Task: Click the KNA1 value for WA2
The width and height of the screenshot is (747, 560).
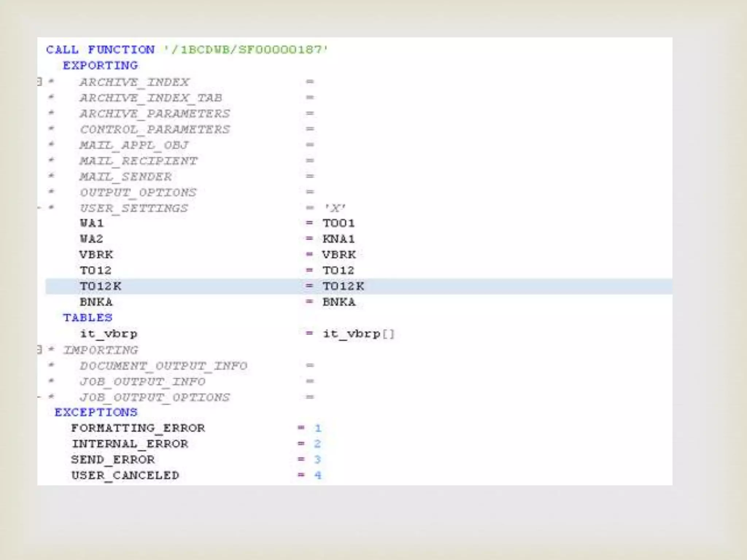Action: 338,239
